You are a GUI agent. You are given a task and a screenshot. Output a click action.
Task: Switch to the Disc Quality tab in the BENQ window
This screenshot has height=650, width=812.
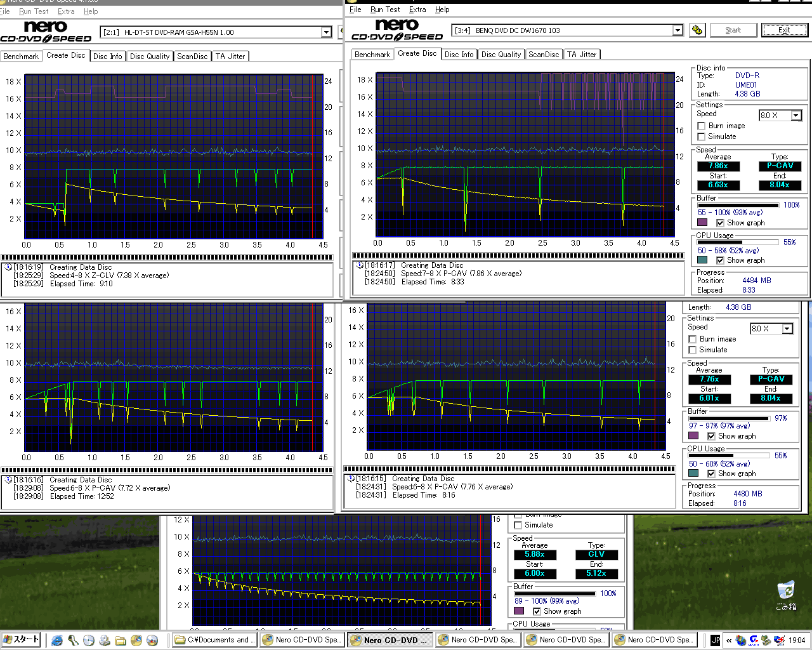coord(501,55)
